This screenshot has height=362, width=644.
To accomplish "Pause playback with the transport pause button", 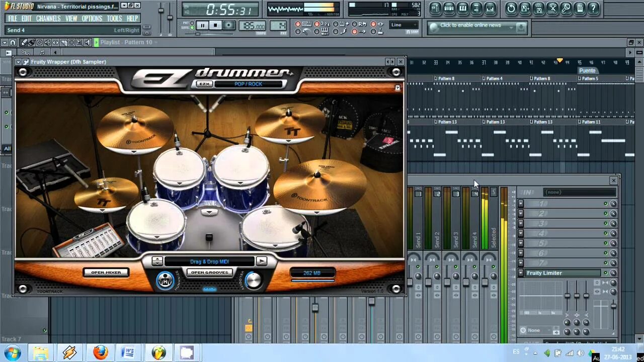I will coord(202,25).
